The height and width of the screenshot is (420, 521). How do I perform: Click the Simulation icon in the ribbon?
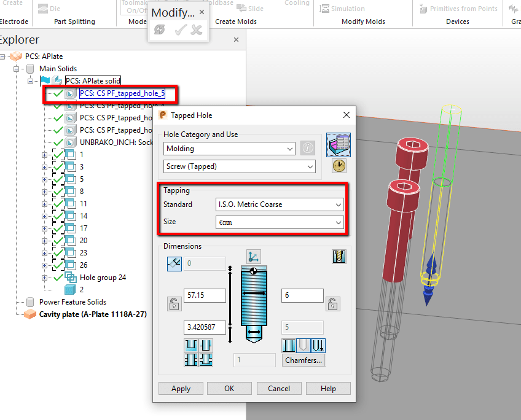click(x=324, y=8)
